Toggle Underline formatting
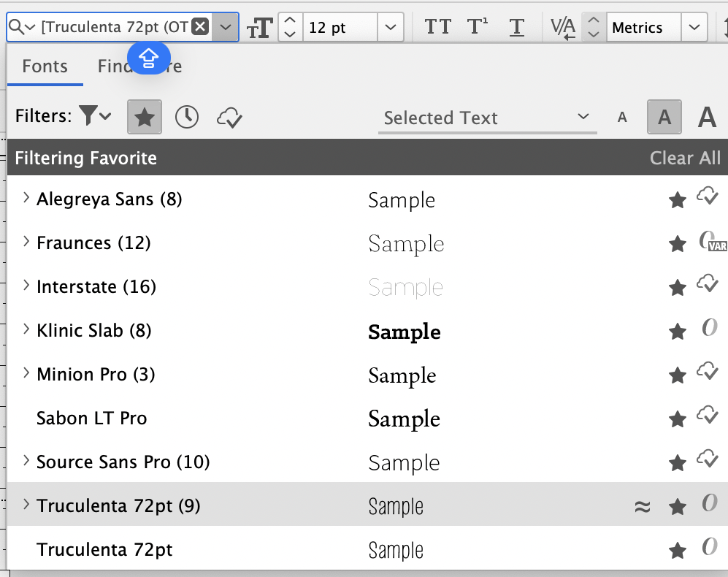 [x=516, y=28]
